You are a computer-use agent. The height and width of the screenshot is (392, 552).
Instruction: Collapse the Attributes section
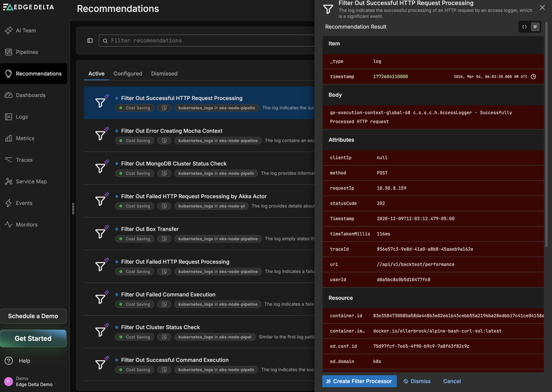[341, 139]
